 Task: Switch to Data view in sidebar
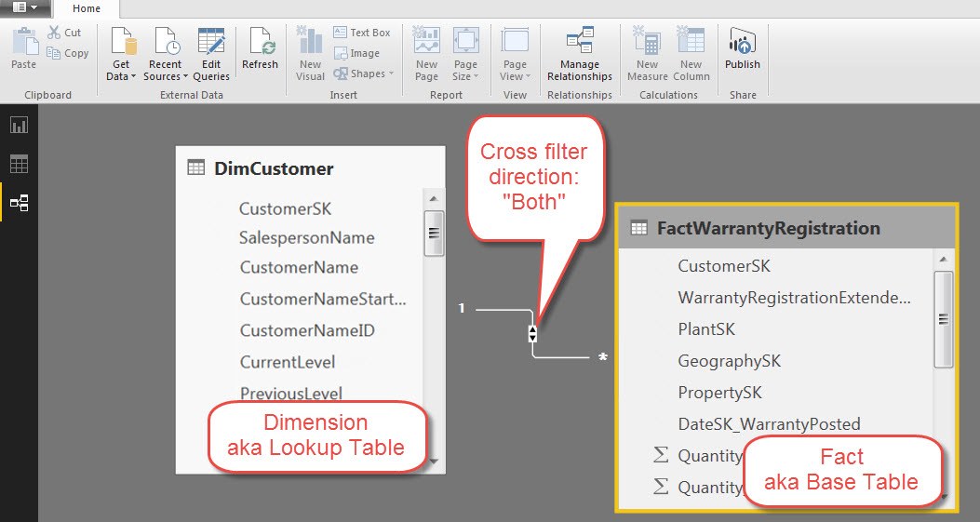coord(19,164)
